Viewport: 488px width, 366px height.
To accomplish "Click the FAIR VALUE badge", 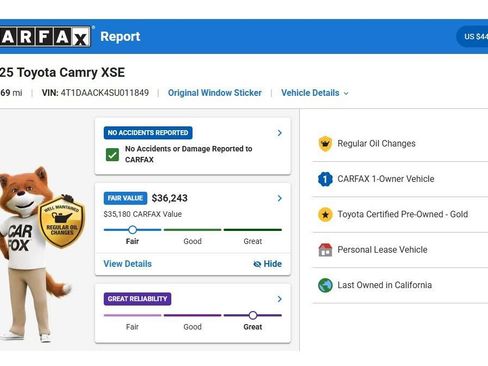I will (125, 198).
